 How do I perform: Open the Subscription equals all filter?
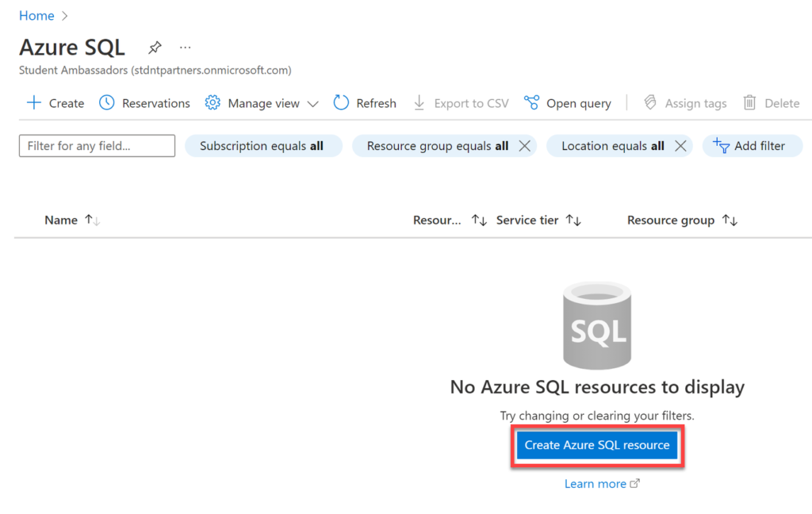pyautogui.click(x=263, y=145)
